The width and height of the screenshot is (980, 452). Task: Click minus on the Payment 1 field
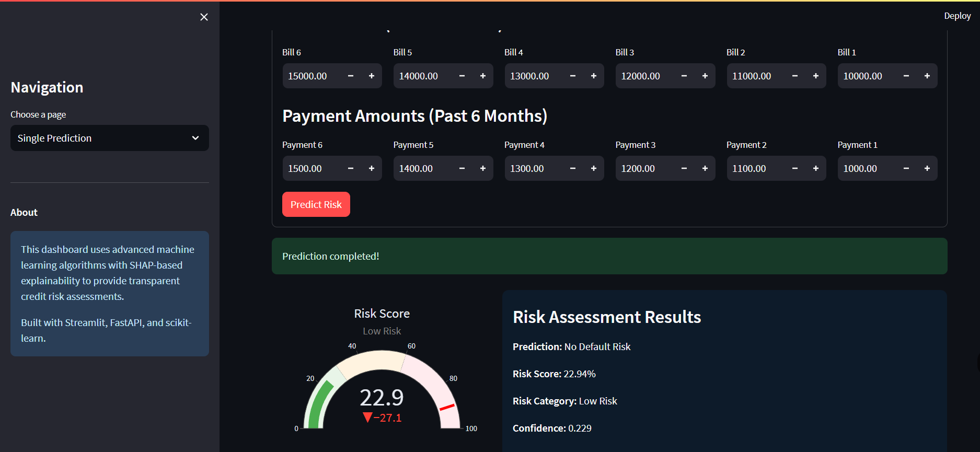point(906,169)
